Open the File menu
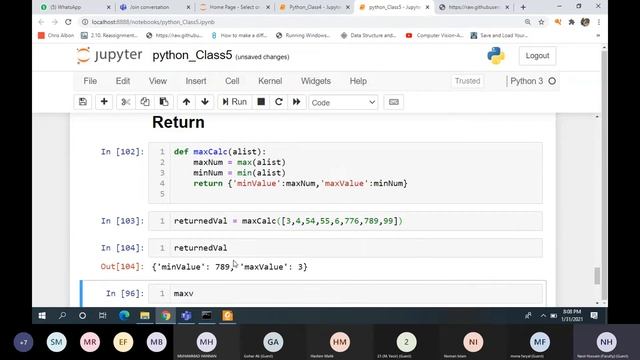Viewport: 640px width, 360px height. (x=90, y=81)
